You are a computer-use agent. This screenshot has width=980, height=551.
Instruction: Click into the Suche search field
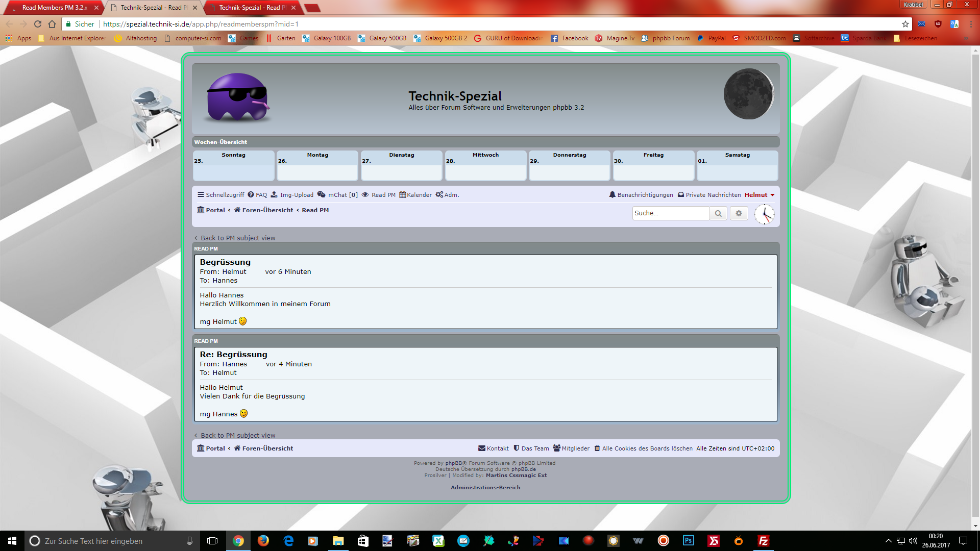coord(670,213)
